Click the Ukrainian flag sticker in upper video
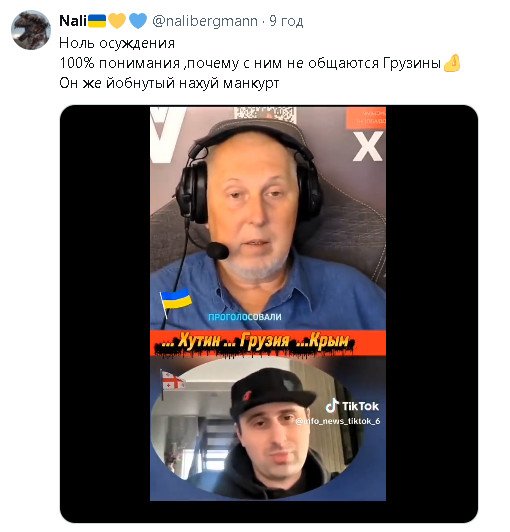The image size is (510, 532). (x=175, y=301)
